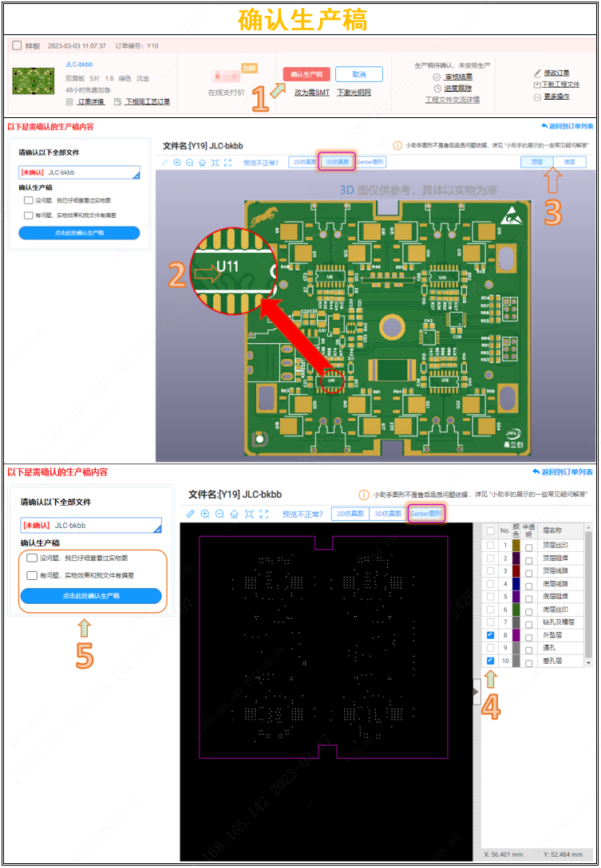Click zoom in icon in lower Gerber toolbar

[x=205, y=515]
